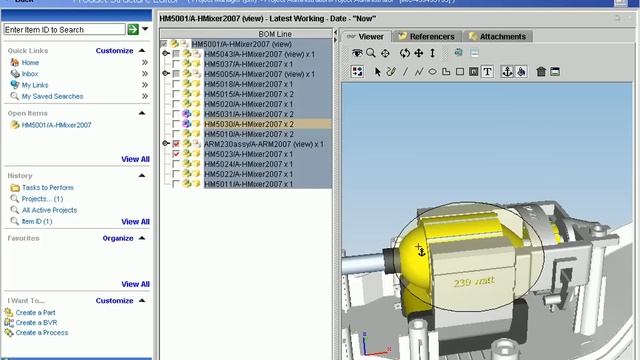640x360 pixels.
Task: Click the BOM Line column header
Action: (246, 34)
